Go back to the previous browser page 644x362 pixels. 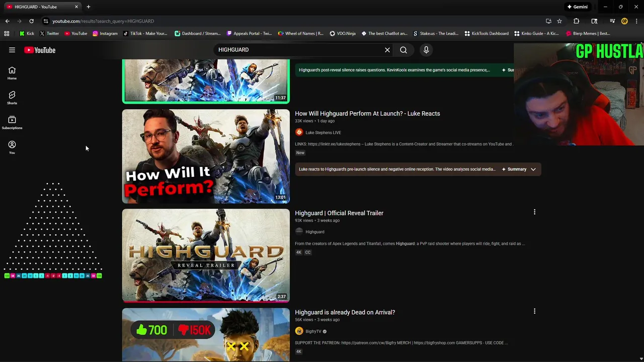[7, 21]
